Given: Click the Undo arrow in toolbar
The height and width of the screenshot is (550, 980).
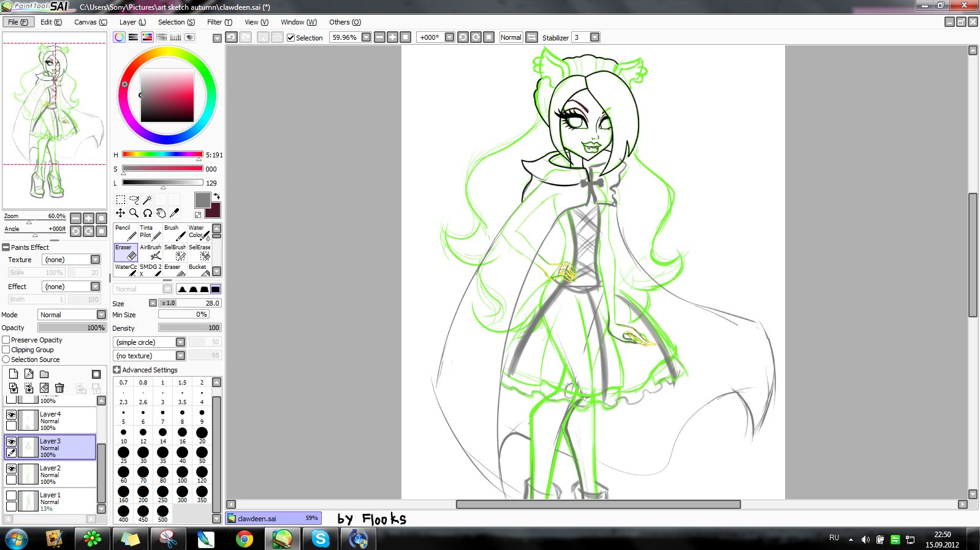Looking at the screenshot, I should [x=231, y=37].
